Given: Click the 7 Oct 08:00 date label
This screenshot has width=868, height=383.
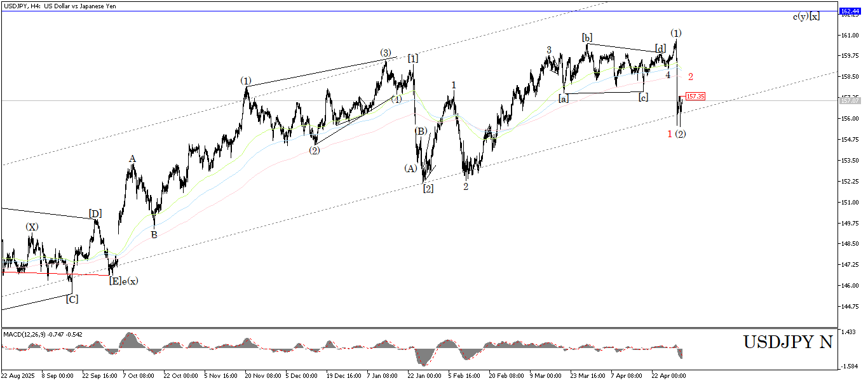Looking at the screenshot, I should 140,375.
